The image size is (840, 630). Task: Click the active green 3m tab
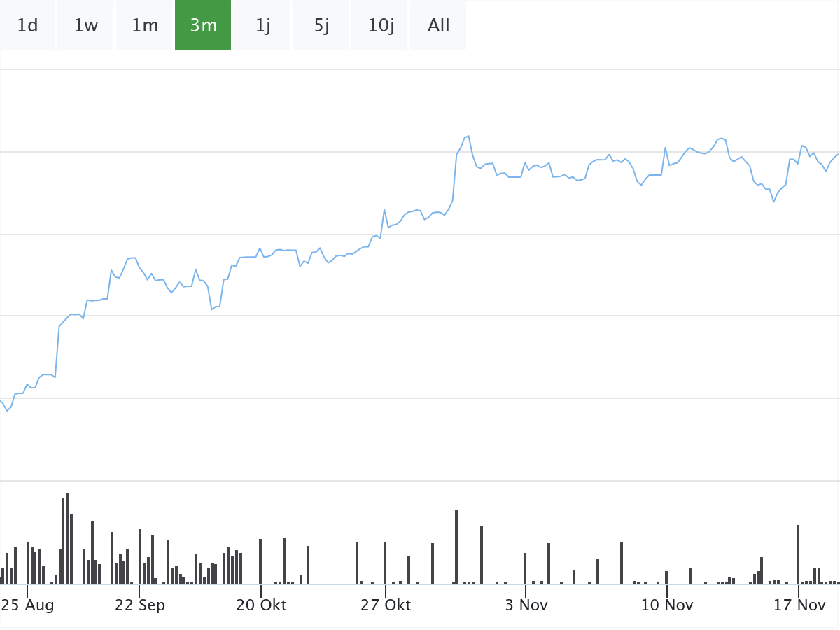[203, 26]
